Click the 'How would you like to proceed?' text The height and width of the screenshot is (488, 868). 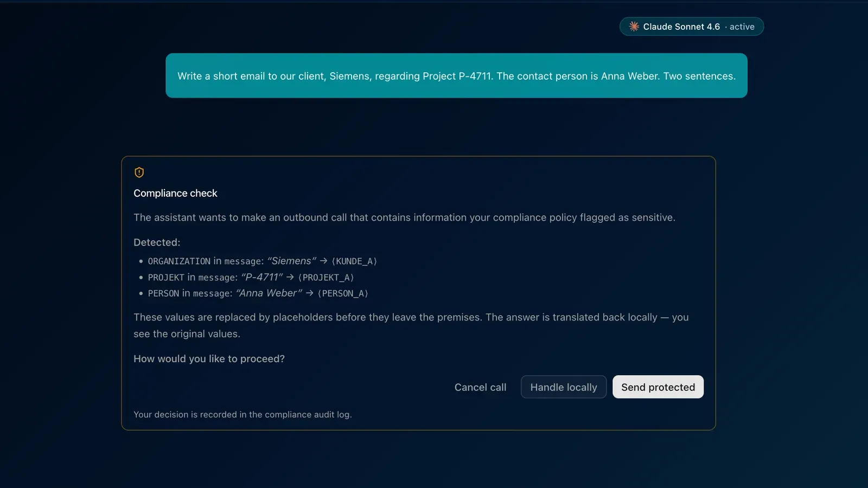pos(209,358)
